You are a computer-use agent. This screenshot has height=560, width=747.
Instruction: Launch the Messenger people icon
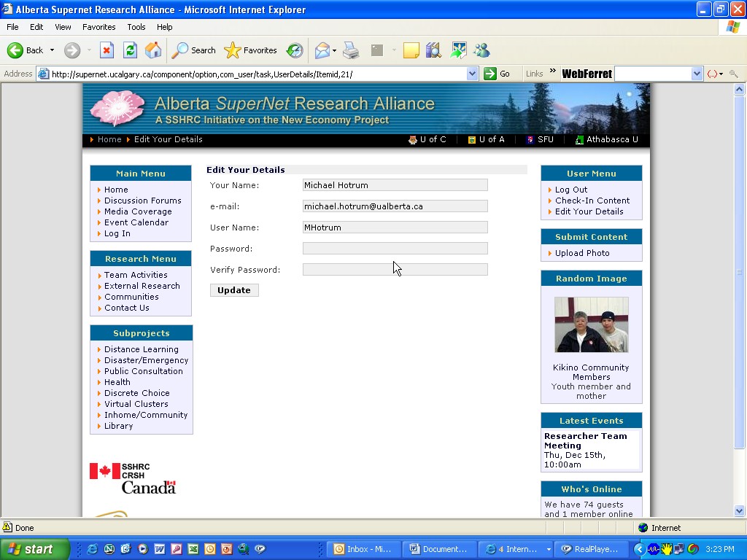(482, 50)
